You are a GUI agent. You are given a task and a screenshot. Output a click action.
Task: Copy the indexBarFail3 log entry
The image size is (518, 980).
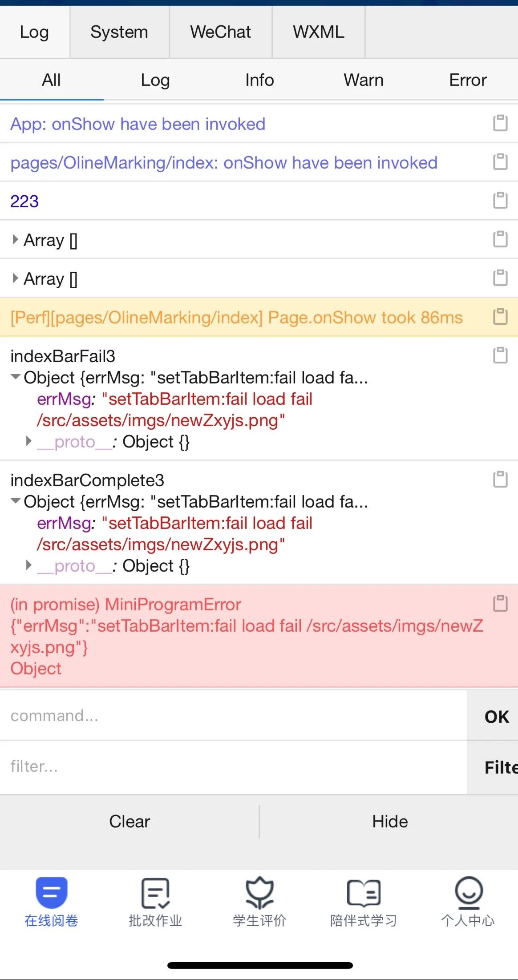(x=500, y=355)
